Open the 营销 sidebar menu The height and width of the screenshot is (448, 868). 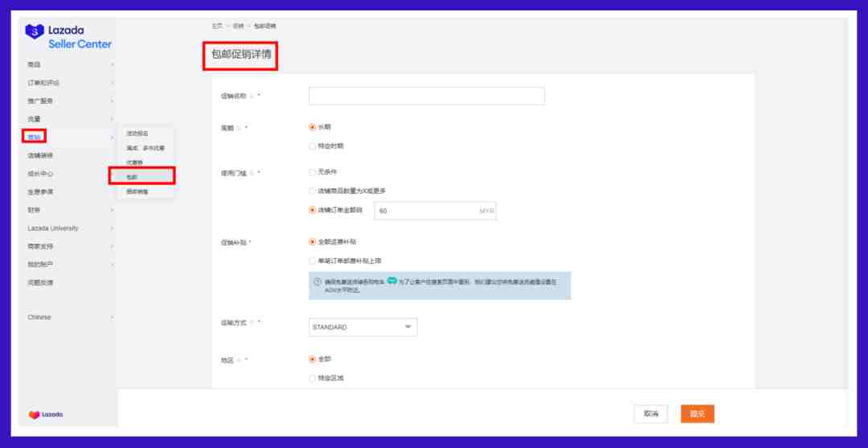click(35, 137)
